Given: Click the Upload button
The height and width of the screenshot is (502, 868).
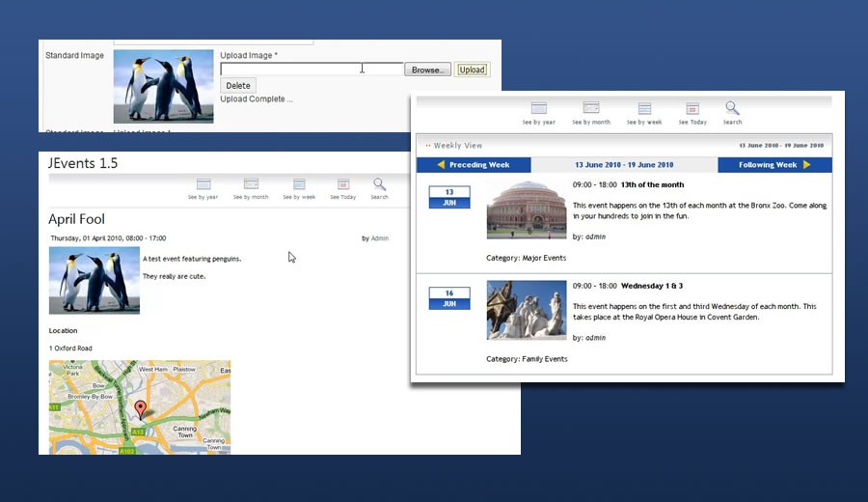Looking at the screenshot, I should click(x=472, y=70).
